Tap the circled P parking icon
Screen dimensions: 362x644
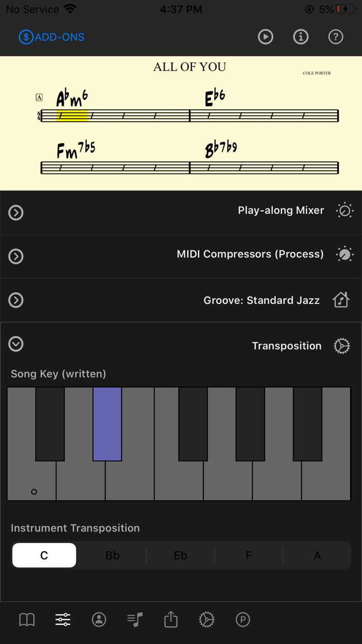click(x=243, y=619)
